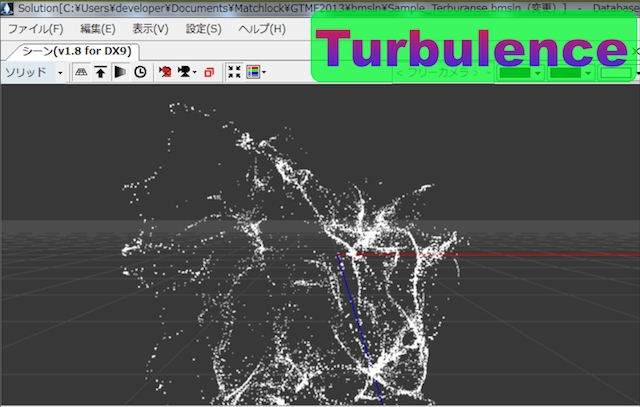Open the first color swatch dropdown

tap(520, 73)
